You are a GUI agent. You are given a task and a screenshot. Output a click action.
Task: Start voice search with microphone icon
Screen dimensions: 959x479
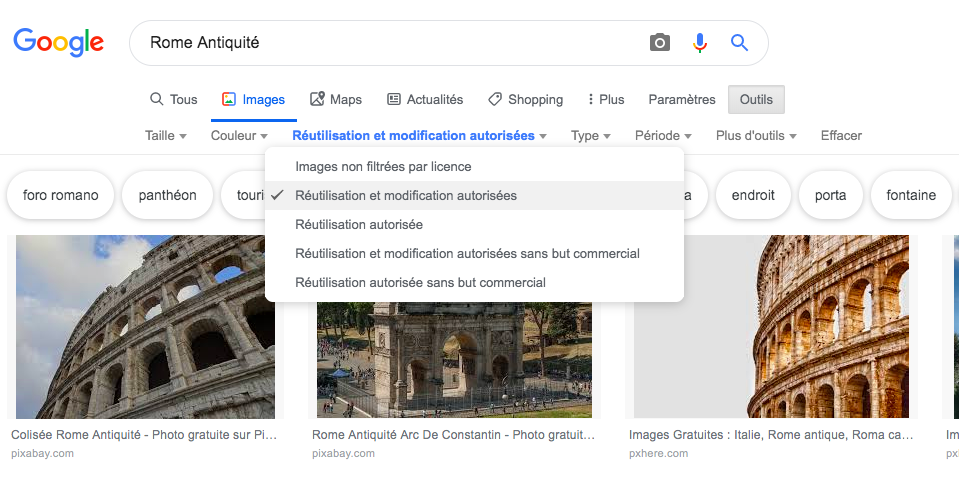coord(700,42)
